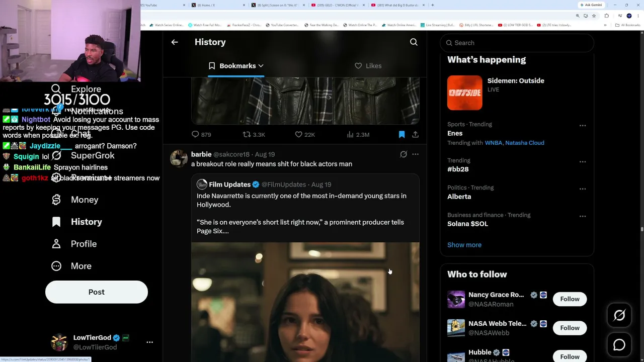Viewport: 644px width, 362px height.
Task: Open the Outside event thumbnail
Action: click(x=464, y=93)
